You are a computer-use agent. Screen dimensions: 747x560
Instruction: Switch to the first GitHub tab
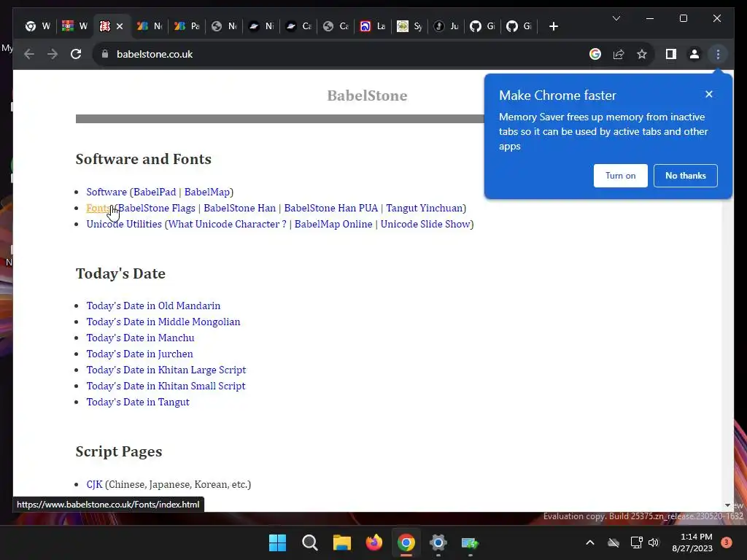(x=483, y=26)
